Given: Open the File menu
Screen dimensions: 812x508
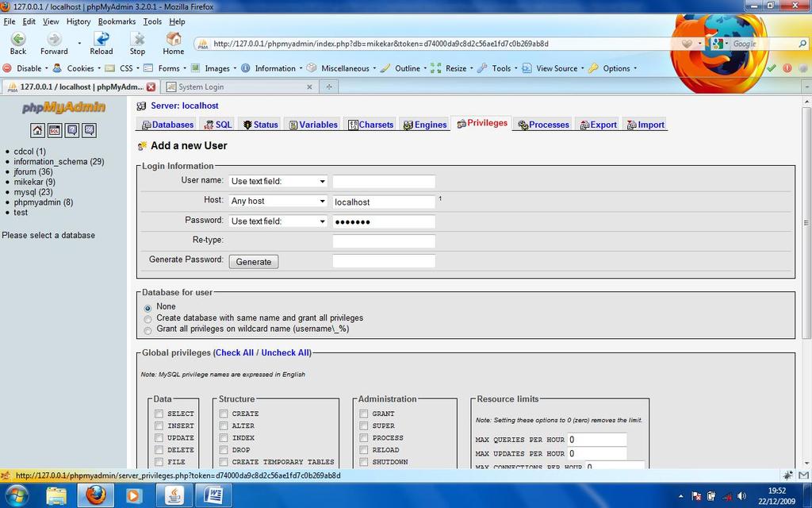Looking at the screenshot, I should coord(10,21).
